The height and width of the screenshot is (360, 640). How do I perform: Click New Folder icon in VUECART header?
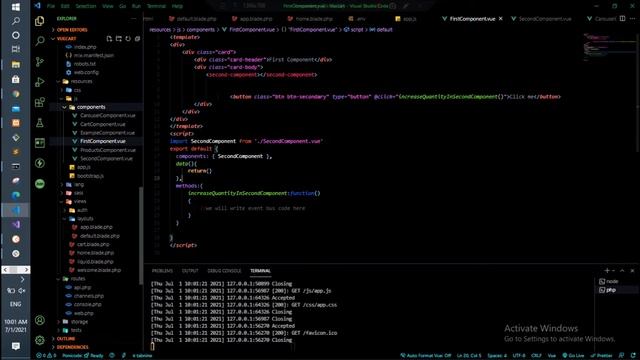tap(119, 39)
